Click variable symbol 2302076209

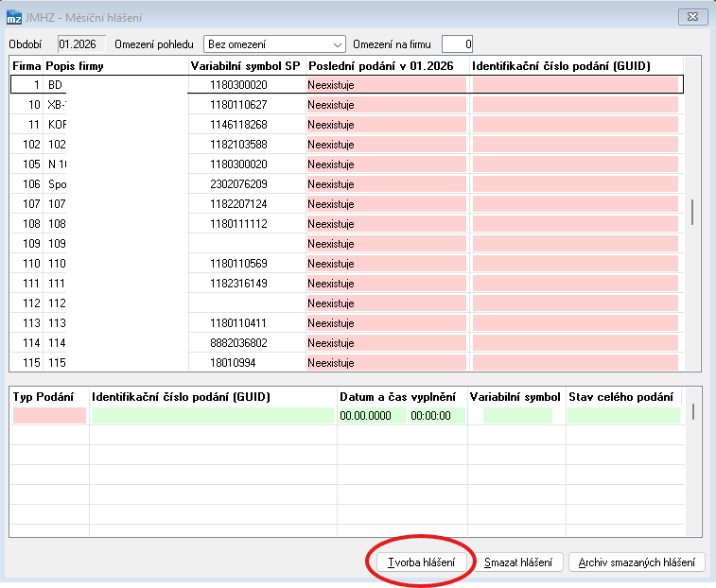(238, 184)
